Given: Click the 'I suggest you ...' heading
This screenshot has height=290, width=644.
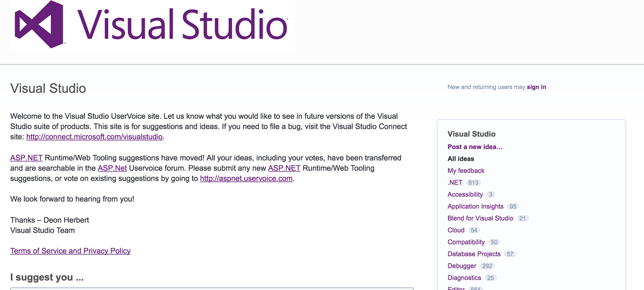Looking at the screenshot, I should click(x=47, y=277).
